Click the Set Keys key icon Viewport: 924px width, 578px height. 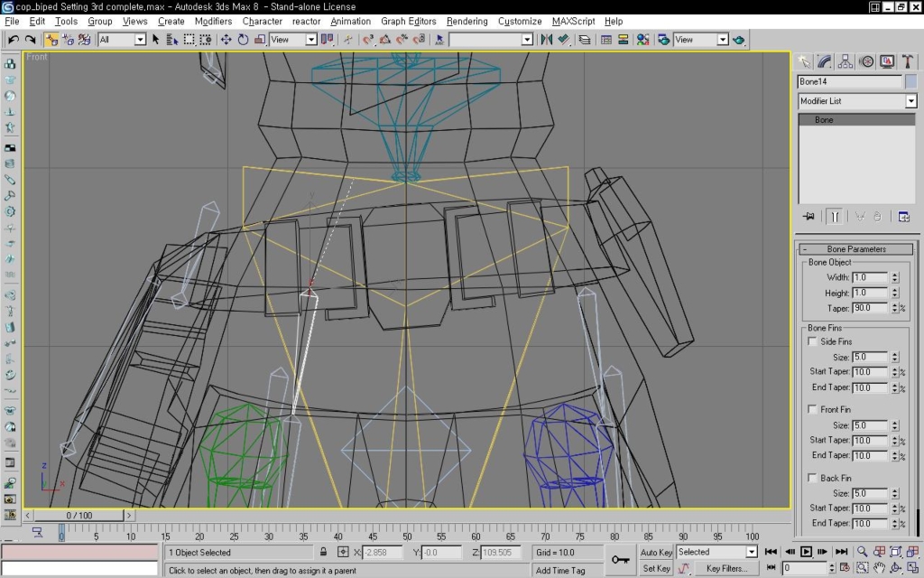click(x=620, y=560)
